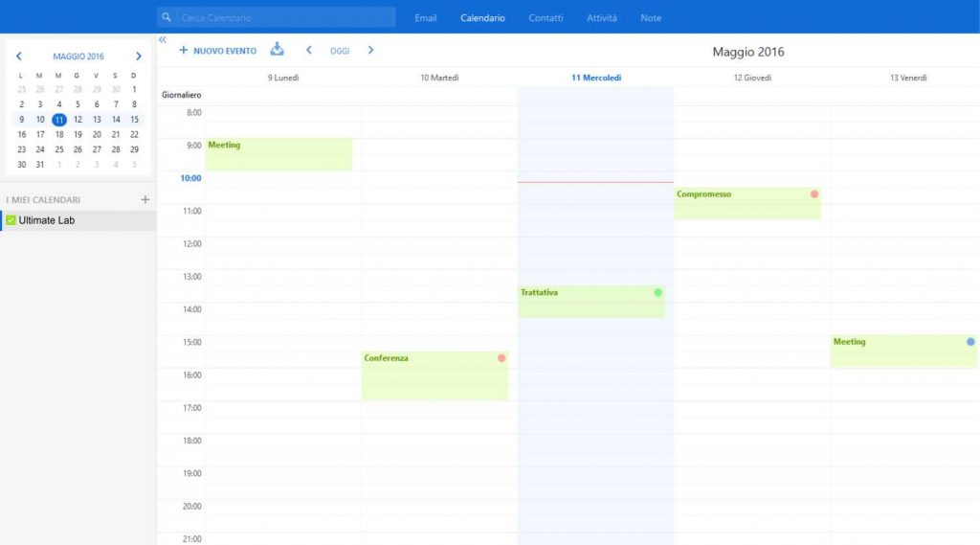Image resolution: width=980 pixels, height=545 pixels.
Task: Click the Giornaliero all-day row label
Action: click(x=181, y=95)
